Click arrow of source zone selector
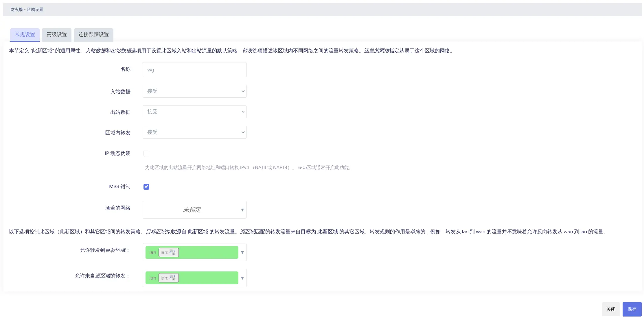 [242, 278]
